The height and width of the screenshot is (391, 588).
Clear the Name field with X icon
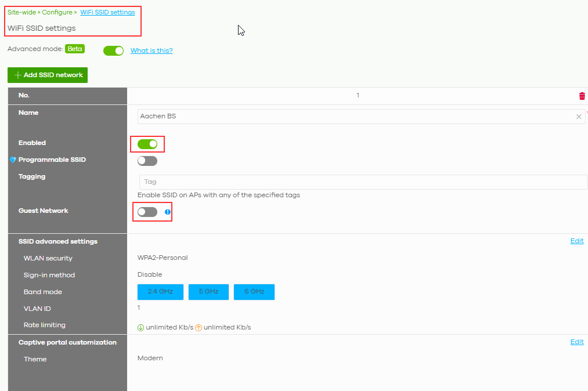pos(579,117)
